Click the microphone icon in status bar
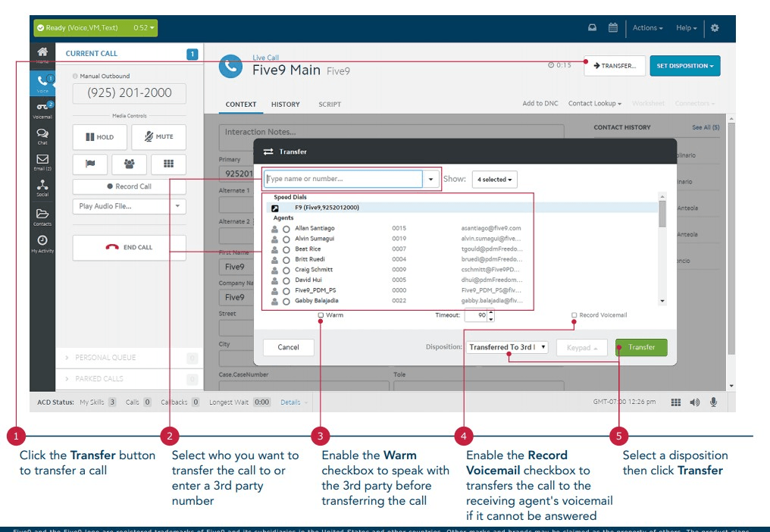Viewport: 770px width, 532px height. tap(714, 402)
